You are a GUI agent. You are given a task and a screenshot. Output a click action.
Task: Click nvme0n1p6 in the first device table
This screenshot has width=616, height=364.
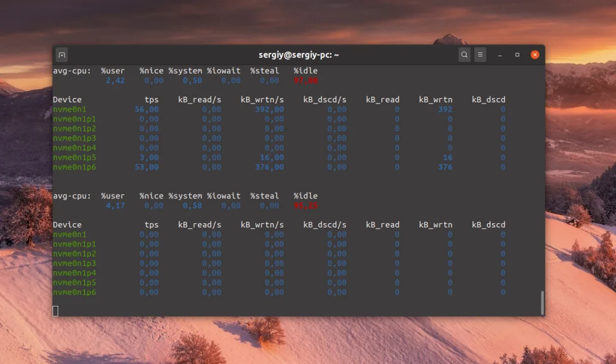(x=74, y=167)
